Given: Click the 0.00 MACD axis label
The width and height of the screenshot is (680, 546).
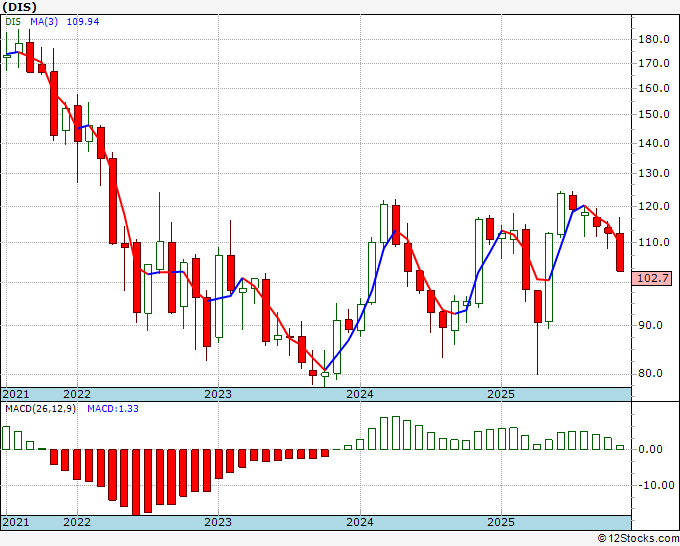Looking at the screenshot, I should tap(651, 449).
